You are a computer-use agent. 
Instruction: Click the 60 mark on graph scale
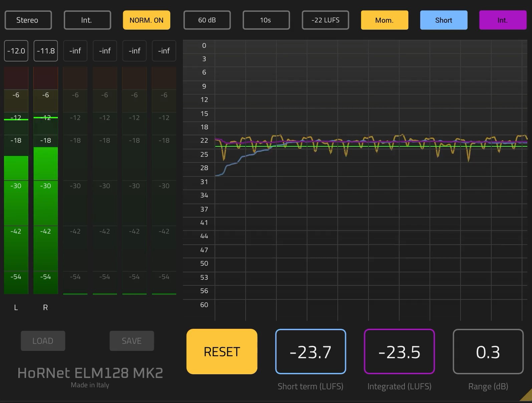204,305
